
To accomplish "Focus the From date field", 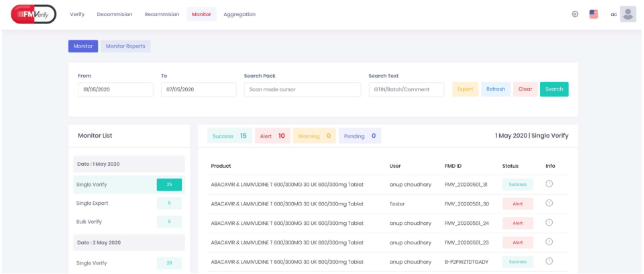I will 115,89.
